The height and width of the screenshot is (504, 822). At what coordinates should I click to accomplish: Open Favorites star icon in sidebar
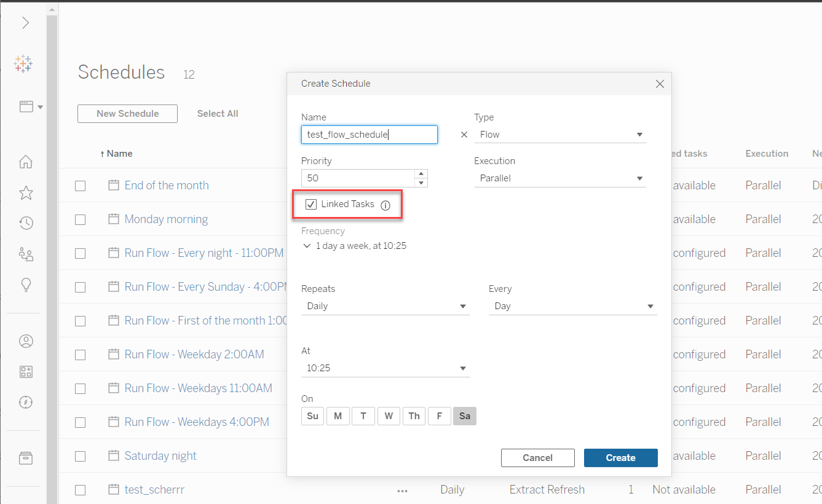point(26,193)
